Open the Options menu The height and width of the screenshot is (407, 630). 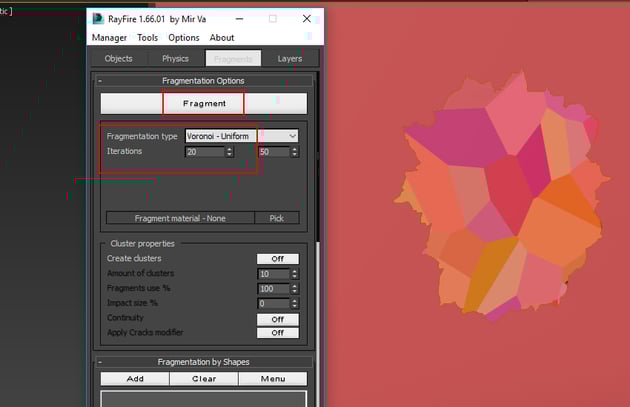(x=184, y=38)
